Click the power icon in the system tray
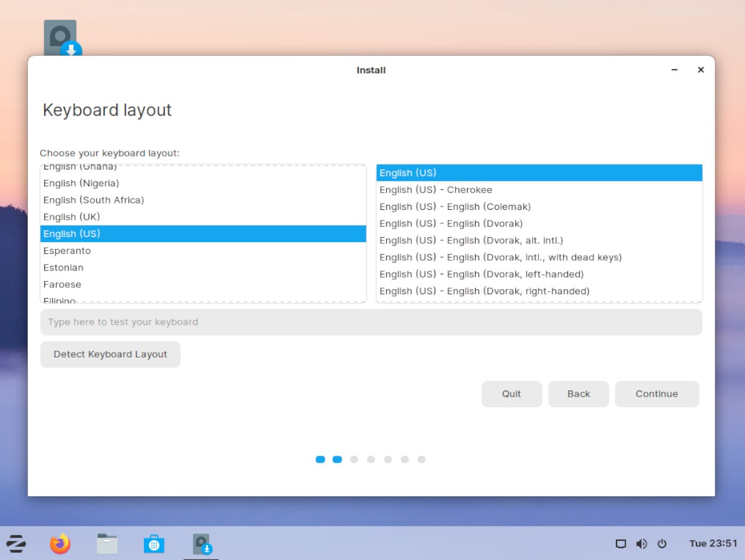This screenshot has width=745, height=560. click(662, 544)
